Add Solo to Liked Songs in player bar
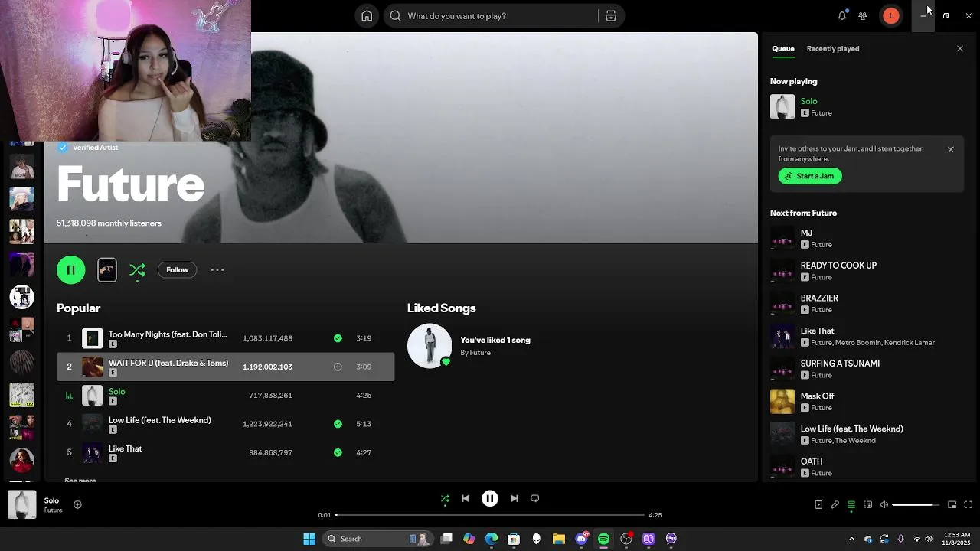The height and width of the screenshot is (551, 980). click(x=77, y=504)
